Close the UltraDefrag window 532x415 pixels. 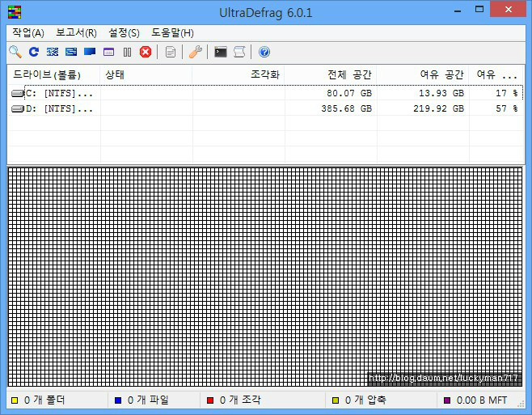click(x=509, y=9)
